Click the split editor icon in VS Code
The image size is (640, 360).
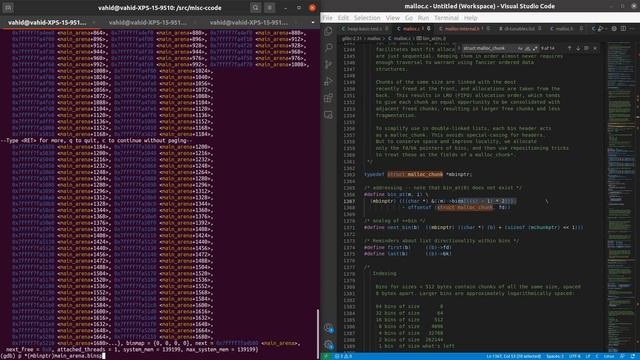623,29
